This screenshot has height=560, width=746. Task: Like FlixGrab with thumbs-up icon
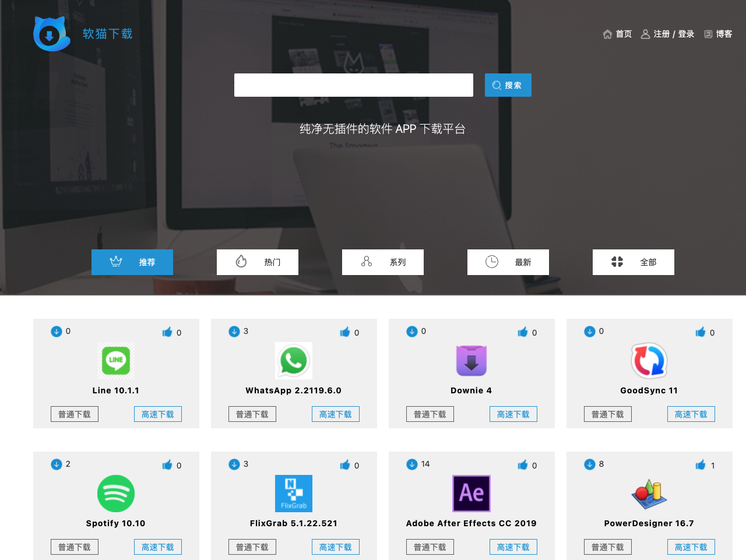pos(345,464)
